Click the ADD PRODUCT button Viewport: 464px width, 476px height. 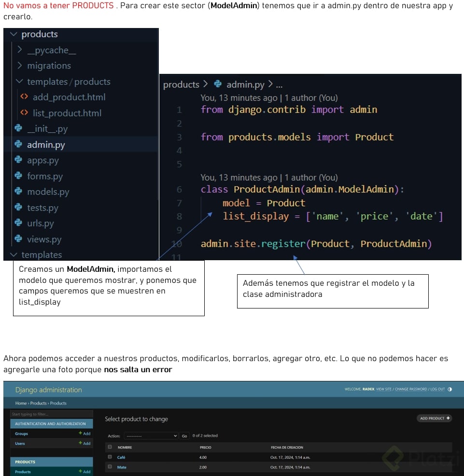(x=435, y=419)
